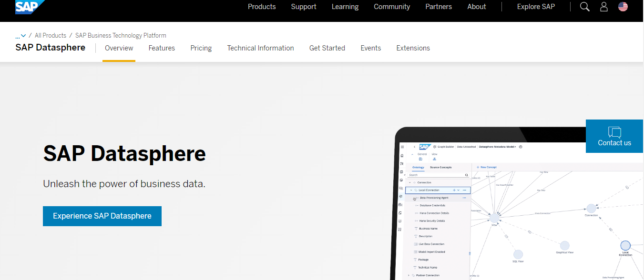Click the Contact us chat icon

[614, 136]
